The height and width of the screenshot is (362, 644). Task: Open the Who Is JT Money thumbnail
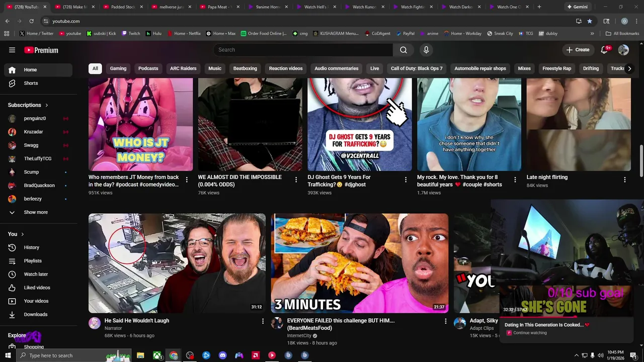click(140, 125)
